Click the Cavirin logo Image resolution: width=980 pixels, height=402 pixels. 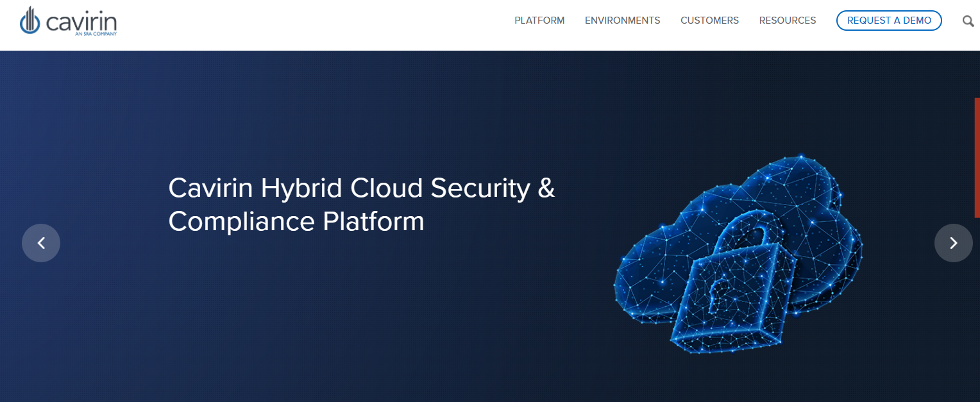[68, 21]
